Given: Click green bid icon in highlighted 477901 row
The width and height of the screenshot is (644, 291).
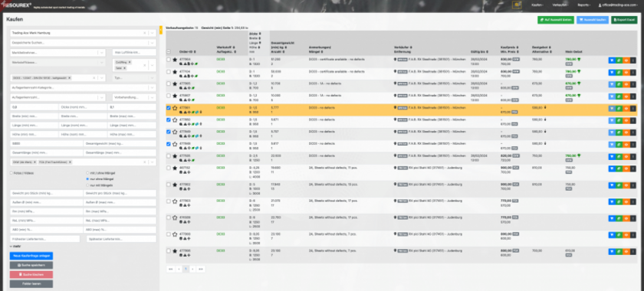Looking at the screenshot, I should pos(619,109).
